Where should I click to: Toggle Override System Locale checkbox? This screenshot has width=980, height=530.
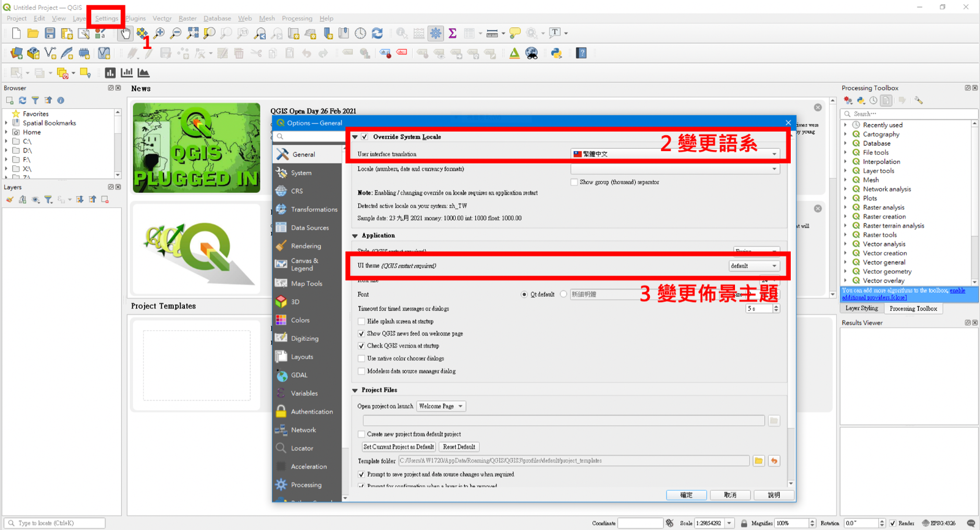point(364,137)
